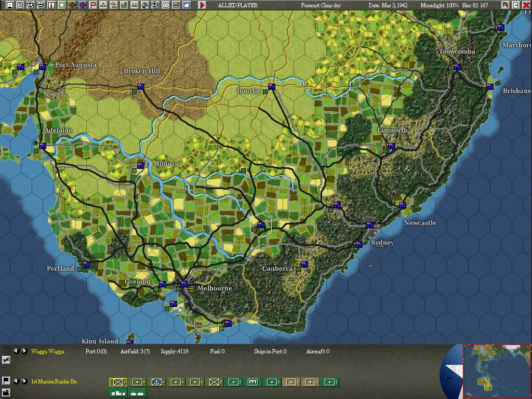Select the Melbourne base flag
The width and height of the screenshot is (532, 399).
point(184,284)
